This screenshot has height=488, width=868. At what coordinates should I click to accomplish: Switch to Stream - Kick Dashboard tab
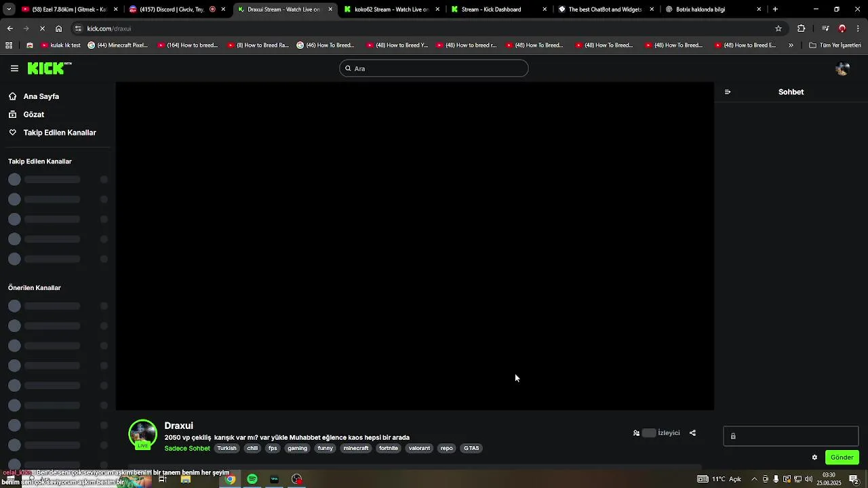[498, 9]
